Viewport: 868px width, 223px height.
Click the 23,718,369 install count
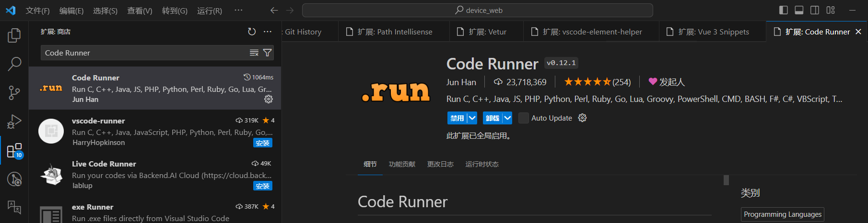click(x=520, y=82)
